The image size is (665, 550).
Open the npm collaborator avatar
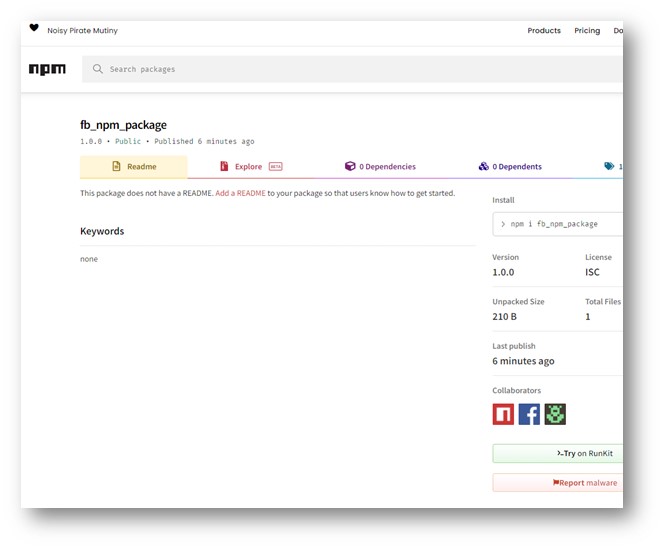[x=503, y=414]
